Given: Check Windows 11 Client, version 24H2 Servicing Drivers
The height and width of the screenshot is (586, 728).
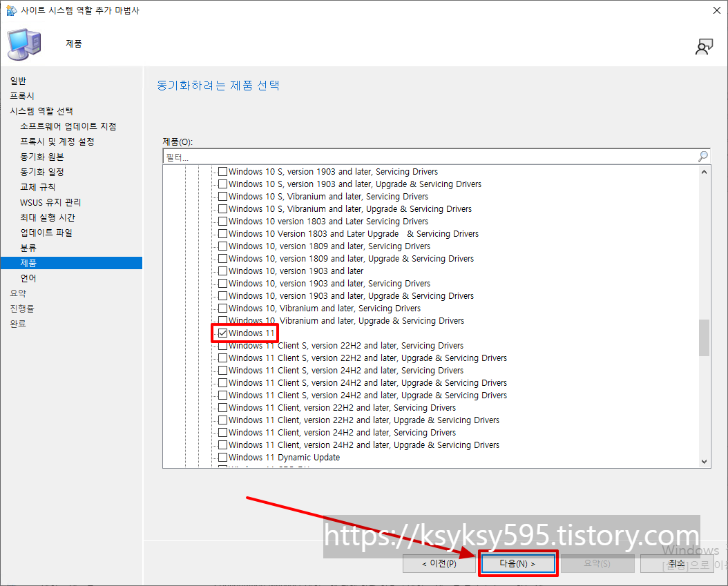Looking at the screenshot, I should tap(223, 433).
